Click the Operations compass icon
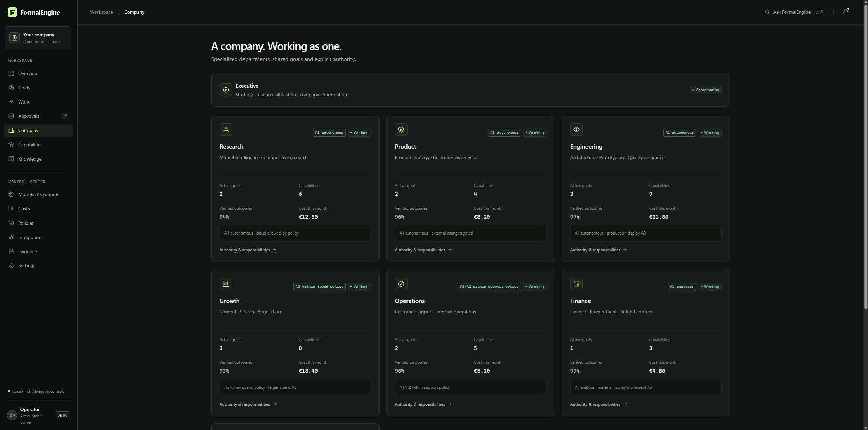This screenshot has width=868, height=430. pyautogui.click(x=401, y=284)
